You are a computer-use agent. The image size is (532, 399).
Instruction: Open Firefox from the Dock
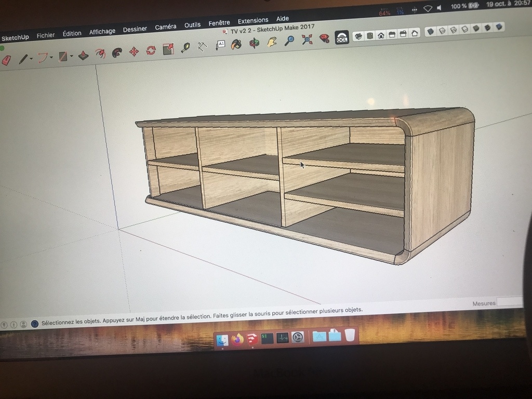tap(237, 339)
